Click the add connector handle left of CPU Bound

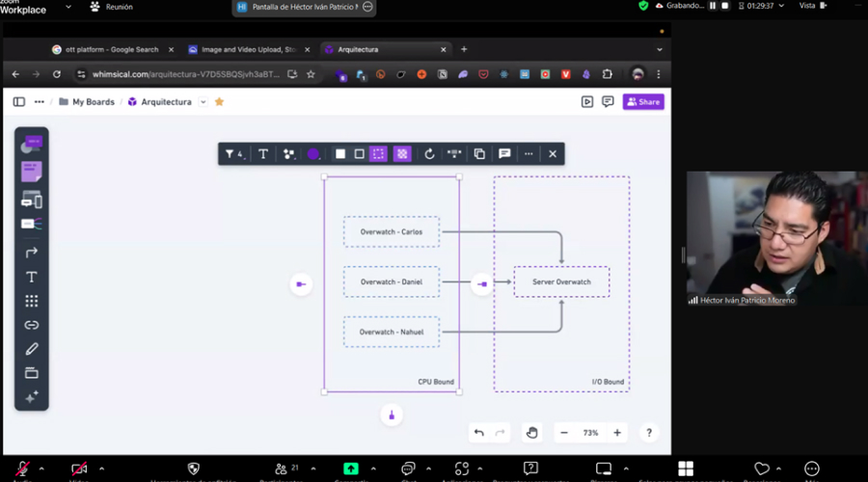pyautogui.click(x=301, y=283)
